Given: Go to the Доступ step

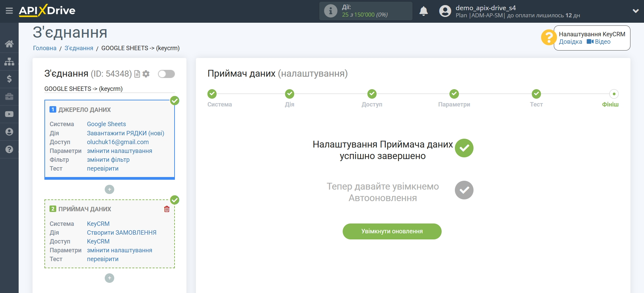Looking at the screenshot, I should click(372, 94).
